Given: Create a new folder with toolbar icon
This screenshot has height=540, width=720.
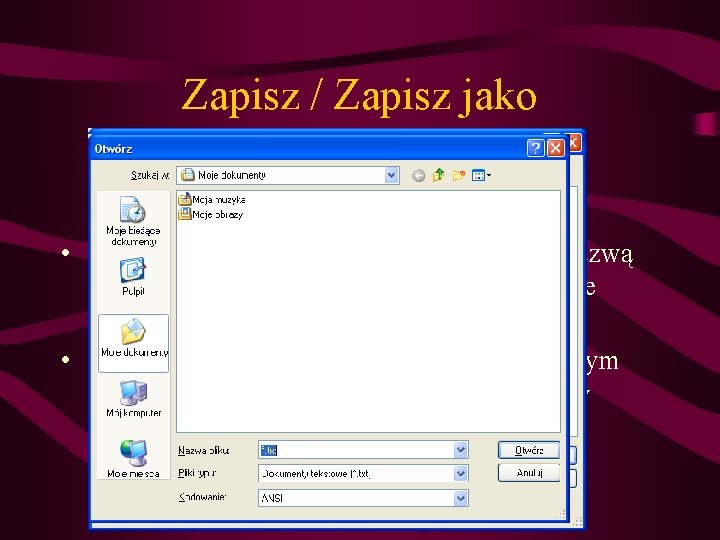Looking at the screenshot, I should 458,175.
